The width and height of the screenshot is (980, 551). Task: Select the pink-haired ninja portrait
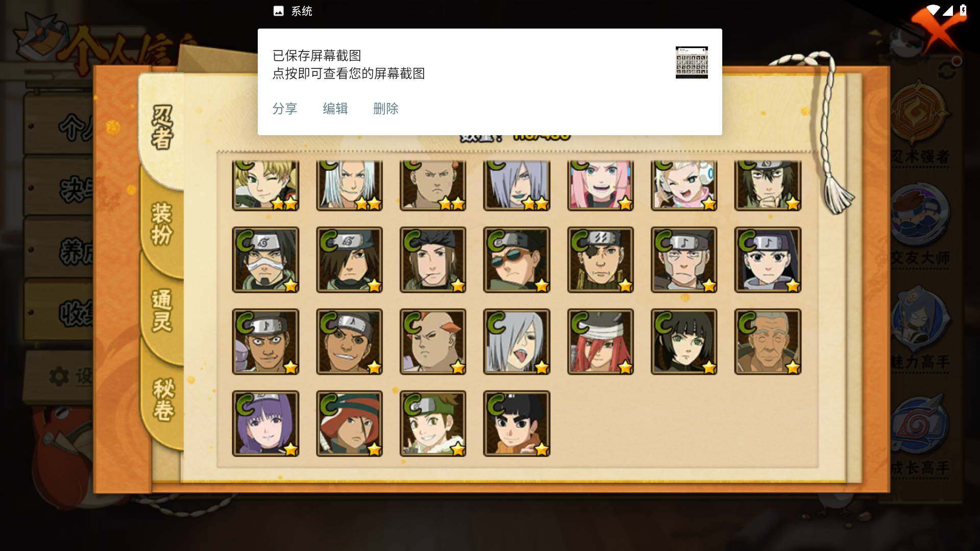pyautogui.click(x=600, y=185)
